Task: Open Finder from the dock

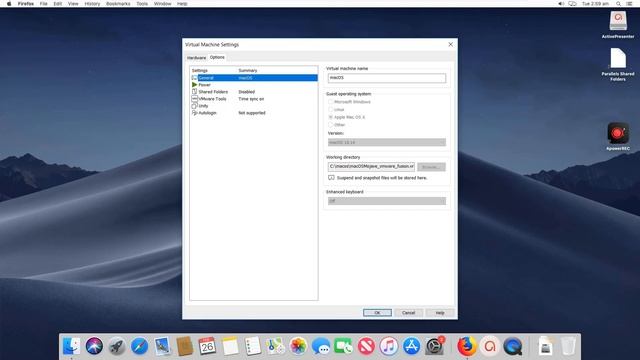Action: [x=72, y=346]
